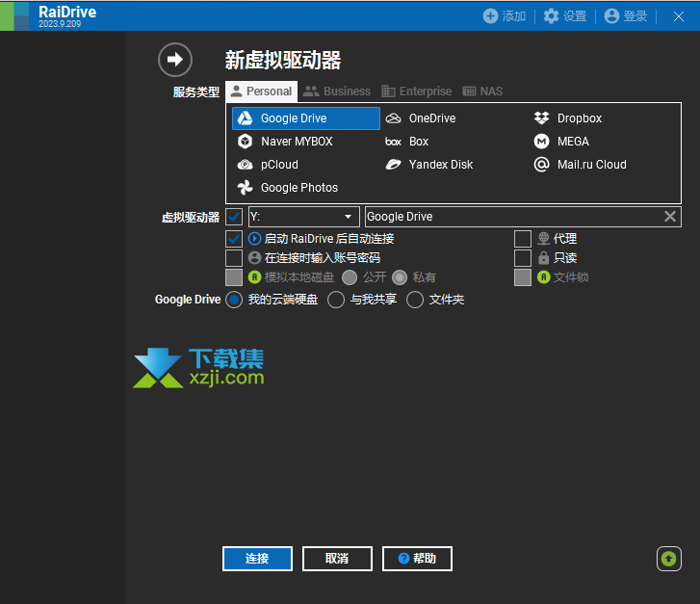The width and height of the screenshot is (700, 604).
Task: Switch to NAS service tab
Action: tap(482, 92)
